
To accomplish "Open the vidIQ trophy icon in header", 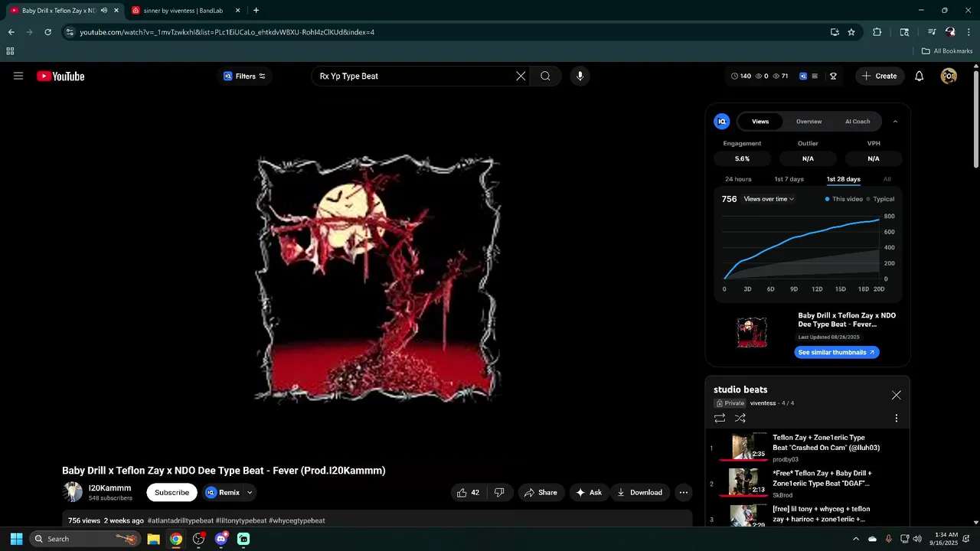I will (833, 76).
